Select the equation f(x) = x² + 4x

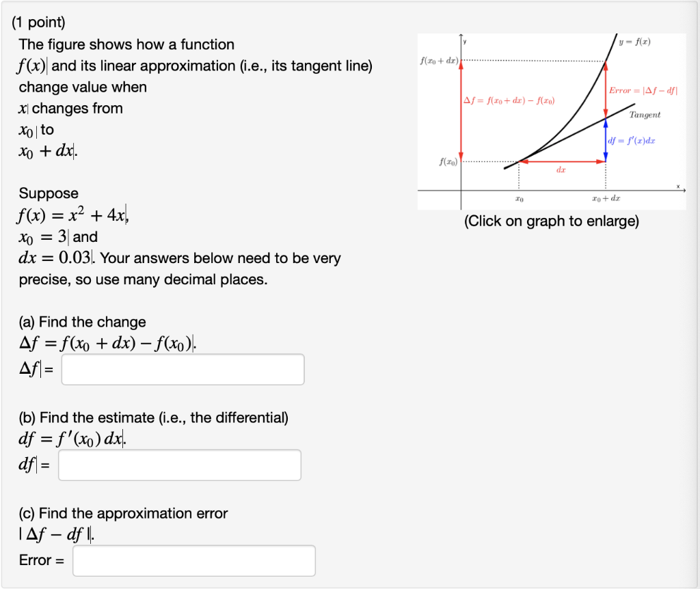coord(72,215)
